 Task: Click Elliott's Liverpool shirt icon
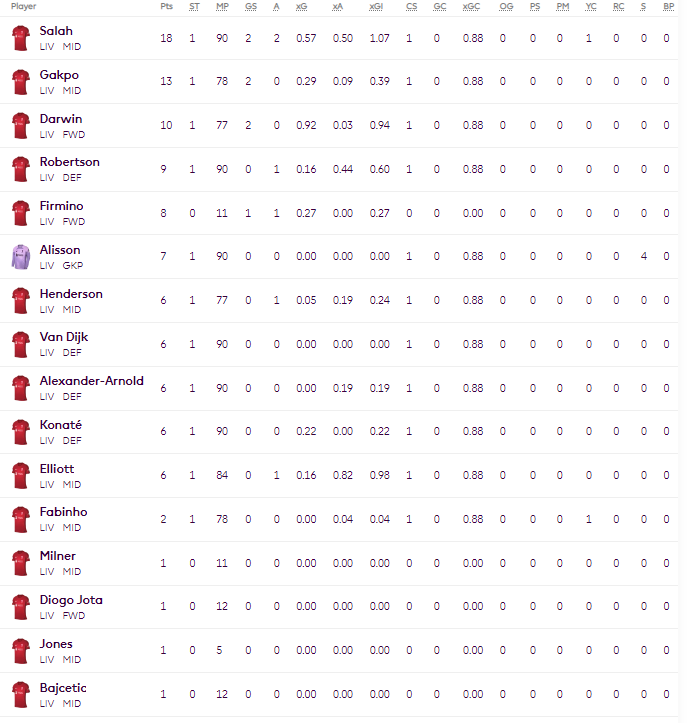[x=20, y=475]
